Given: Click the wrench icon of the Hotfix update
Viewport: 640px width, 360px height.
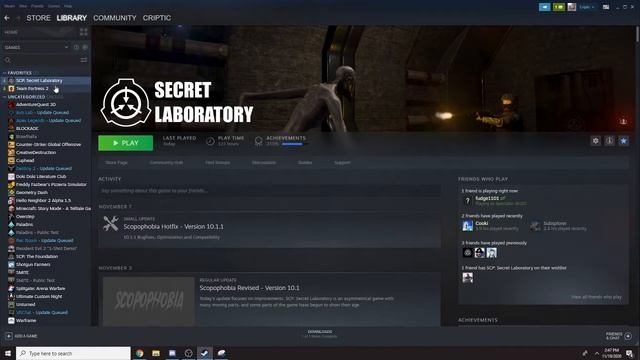Looking at the screenshot, I should tap(111, 224).
